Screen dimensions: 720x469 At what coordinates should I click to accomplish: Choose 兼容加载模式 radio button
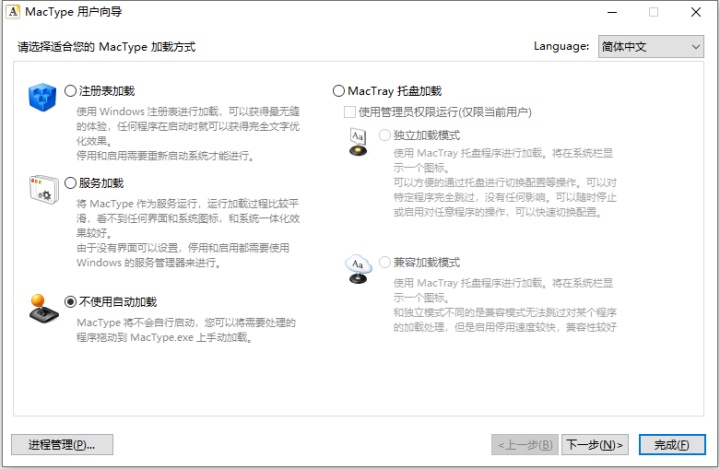click(x=385, y=262)
